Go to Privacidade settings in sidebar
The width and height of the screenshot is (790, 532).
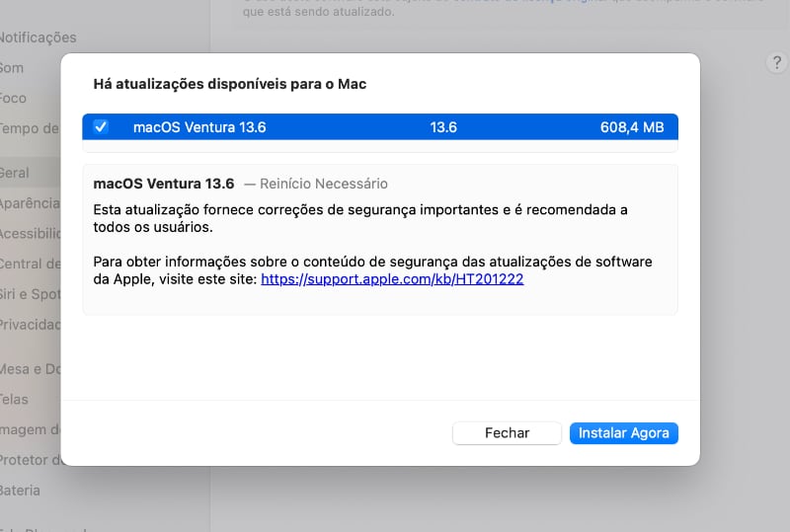[30, 325]
